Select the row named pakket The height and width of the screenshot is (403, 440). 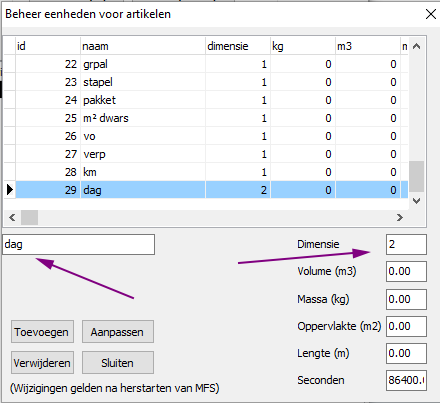[206, 100]
